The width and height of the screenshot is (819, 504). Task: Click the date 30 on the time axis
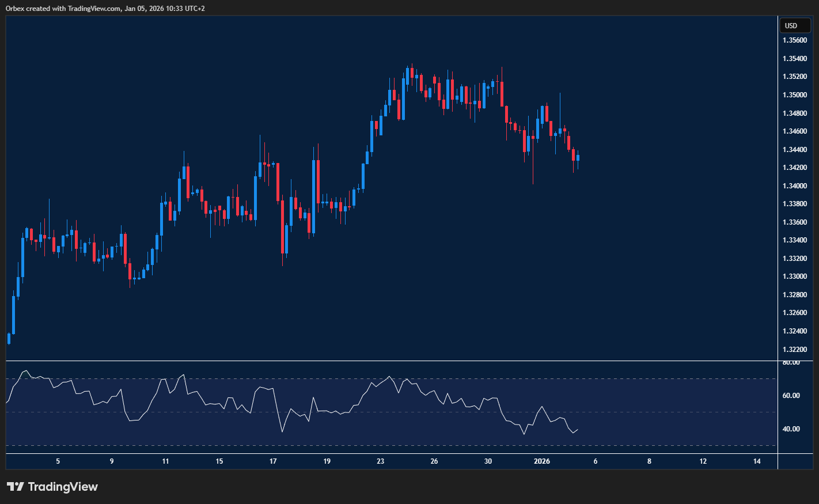[x=488, y=461]
